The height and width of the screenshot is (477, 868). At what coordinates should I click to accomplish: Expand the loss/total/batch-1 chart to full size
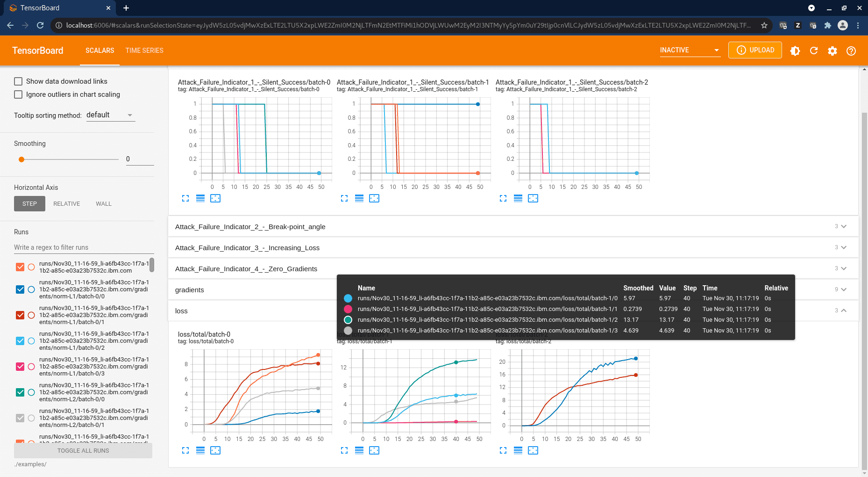(344, 450)
